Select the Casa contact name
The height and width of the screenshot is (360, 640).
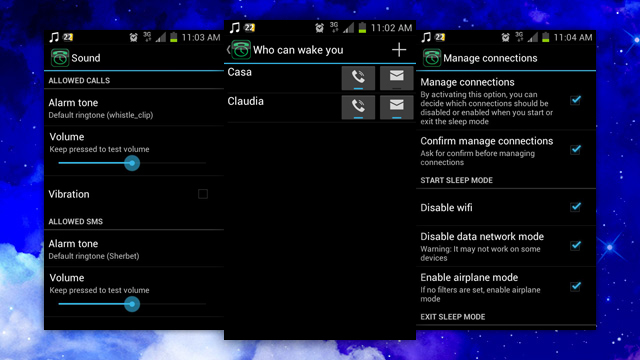tap(240, 72)
